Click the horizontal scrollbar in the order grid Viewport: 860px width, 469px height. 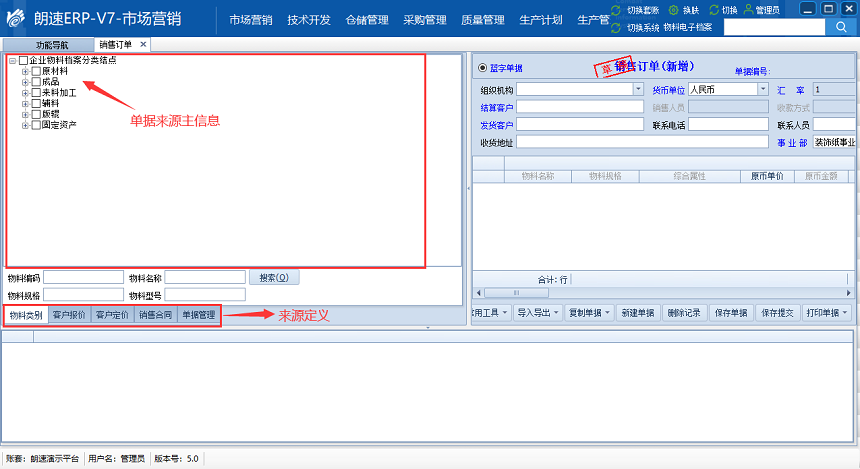[x=660, y=293]
